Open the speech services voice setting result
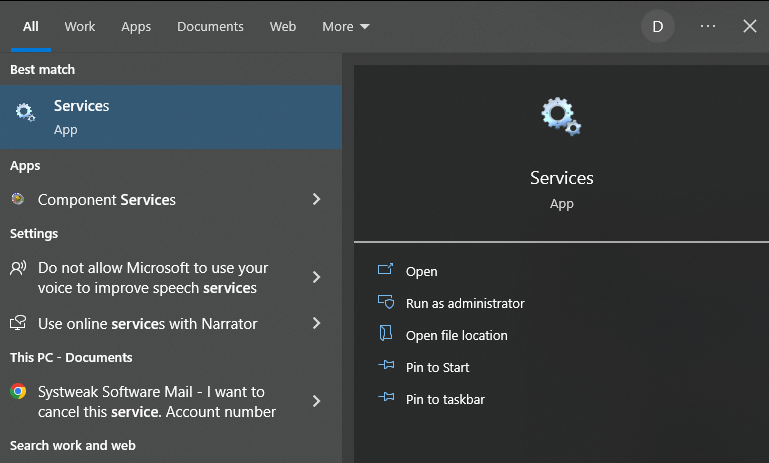769x463 pixels. (171, 278)
